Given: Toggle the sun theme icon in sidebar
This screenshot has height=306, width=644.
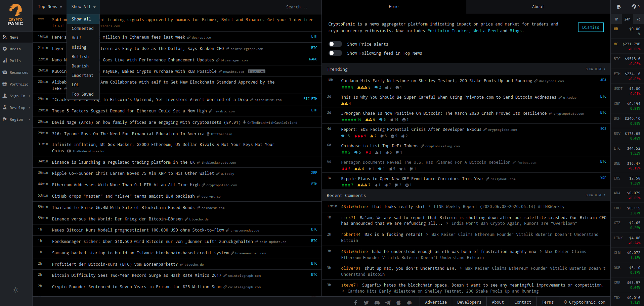Looking at the screenshot, I should 15,290.
